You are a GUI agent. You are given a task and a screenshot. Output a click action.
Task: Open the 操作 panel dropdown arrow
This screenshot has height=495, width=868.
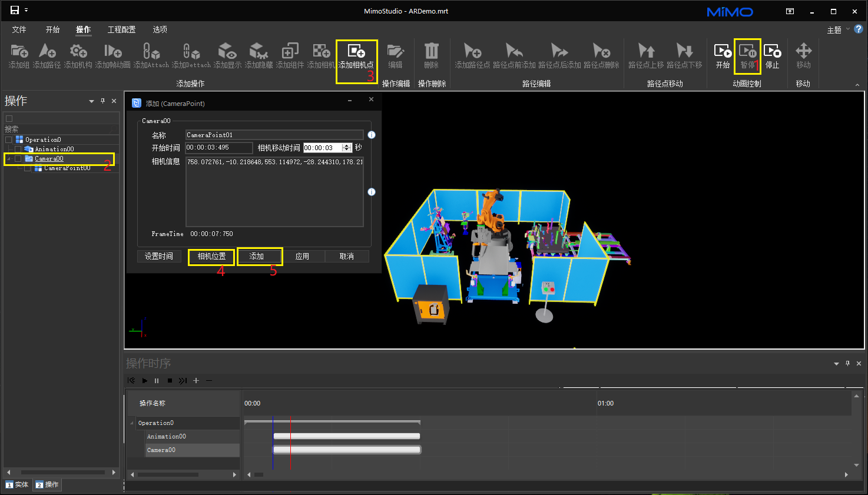91,101
